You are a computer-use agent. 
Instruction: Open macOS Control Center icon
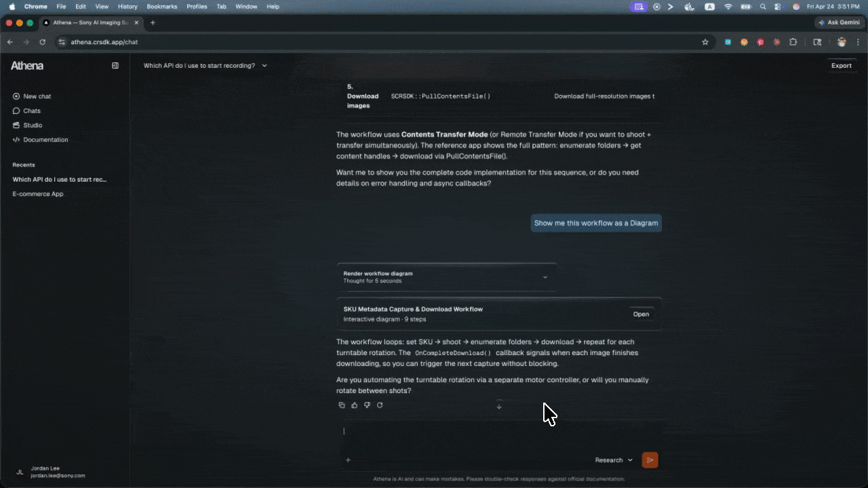pos(778,6)
